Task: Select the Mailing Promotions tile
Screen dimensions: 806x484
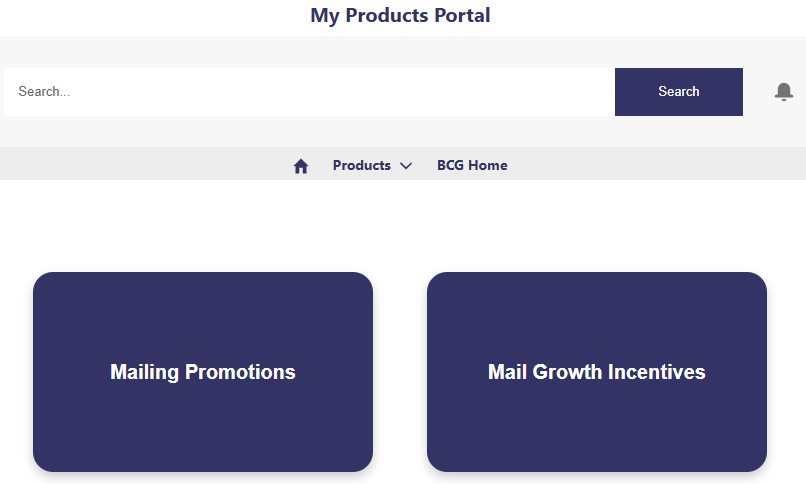Action: [x=203, y=372]
